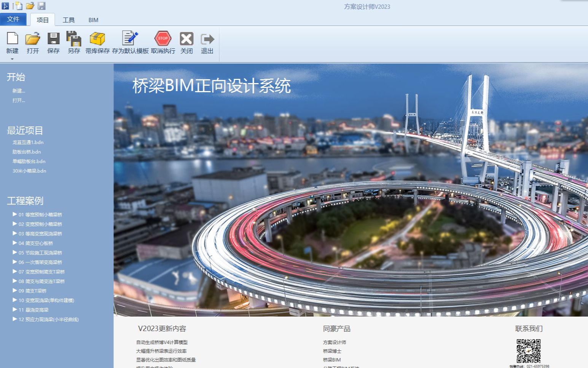Click the 桥梁BIM正向设计系统 banner image
The height and width of the screenshot is (368, 588).
pyautogui.click(x=351, y=190)
